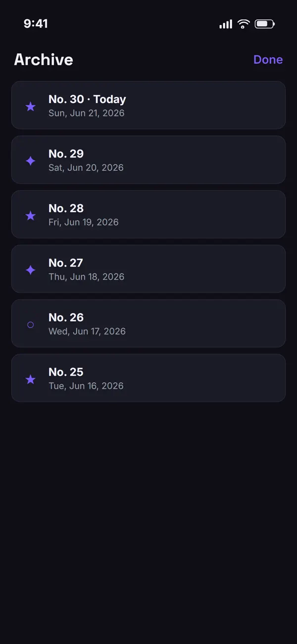This screenshot has height=644, width=297.
Task: Tap the star icon beside No. 30
Action: [30, 107]
